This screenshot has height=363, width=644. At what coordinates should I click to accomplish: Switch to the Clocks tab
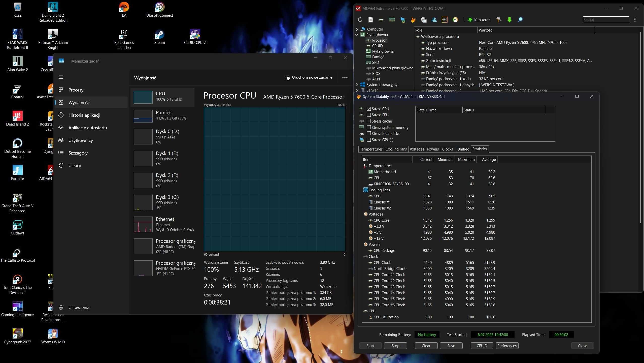pos(447,149)
